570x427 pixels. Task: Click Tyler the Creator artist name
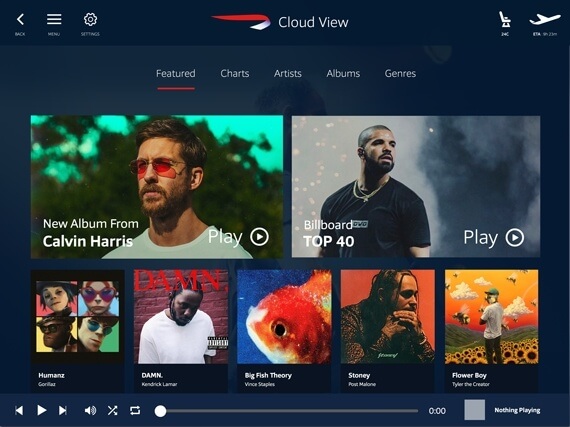tap(471, 384)
